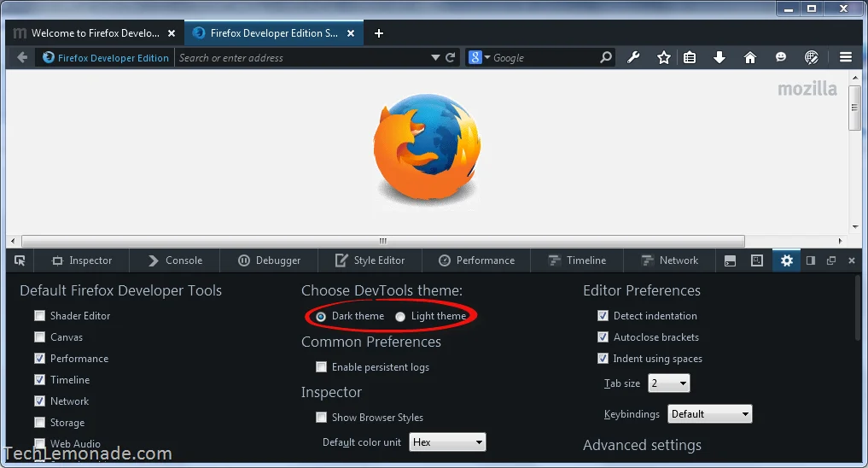Reload the current page
The width and height of the screenshot is (868, 468).
pyautogui.click(x=451, y=57)
